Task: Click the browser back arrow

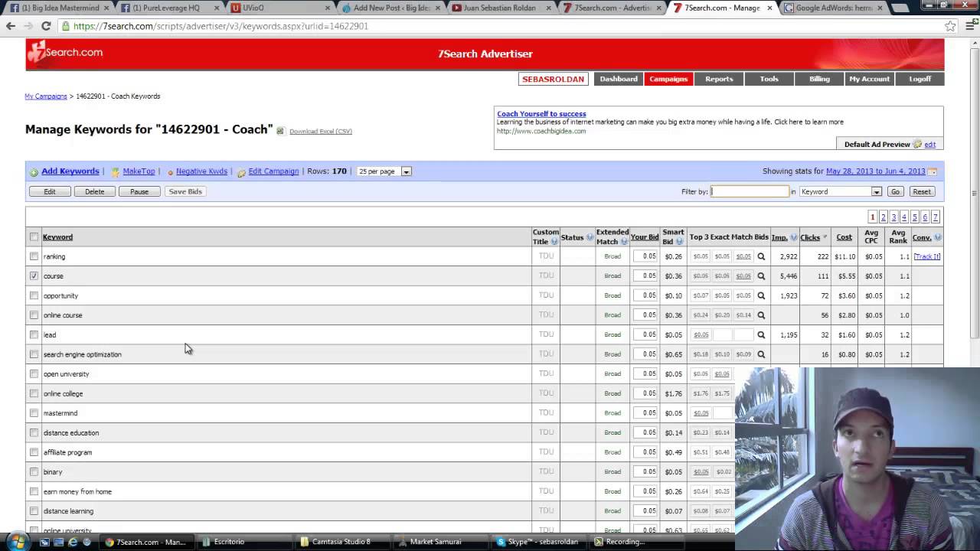Action: (11, 26)
